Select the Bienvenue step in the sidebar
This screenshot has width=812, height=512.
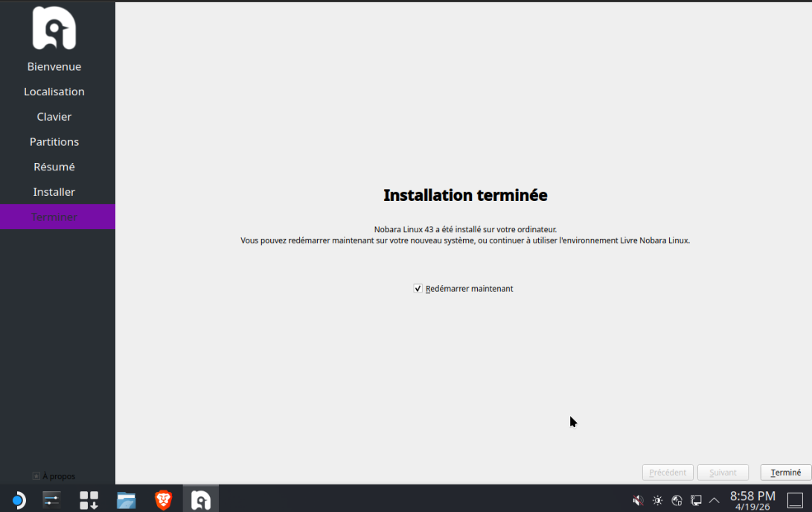click(54, 66)
